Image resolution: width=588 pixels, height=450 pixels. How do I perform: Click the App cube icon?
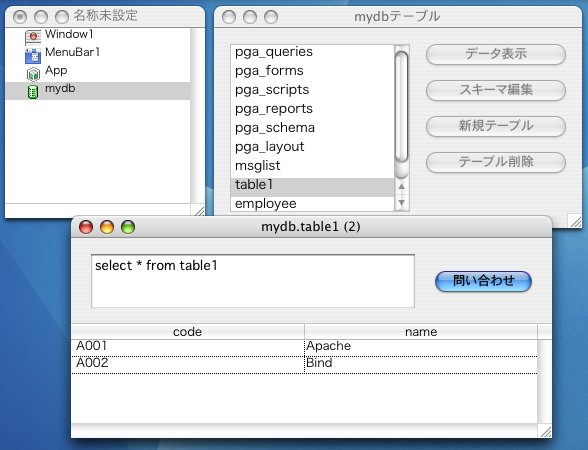33,74
